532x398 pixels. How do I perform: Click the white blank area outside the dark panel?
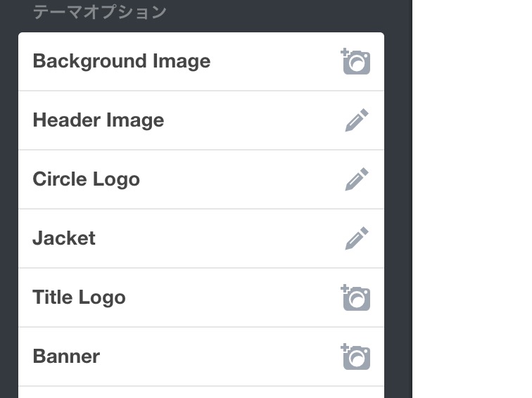(472, 199)
